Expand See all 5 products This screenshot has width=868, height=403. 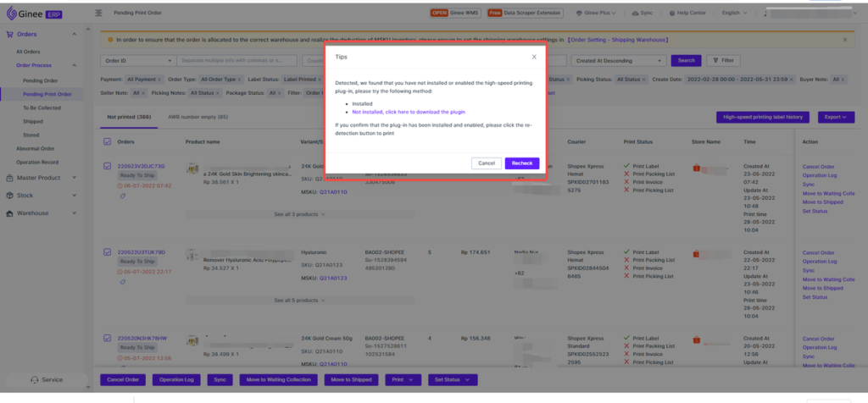click(x=299, y=301)
